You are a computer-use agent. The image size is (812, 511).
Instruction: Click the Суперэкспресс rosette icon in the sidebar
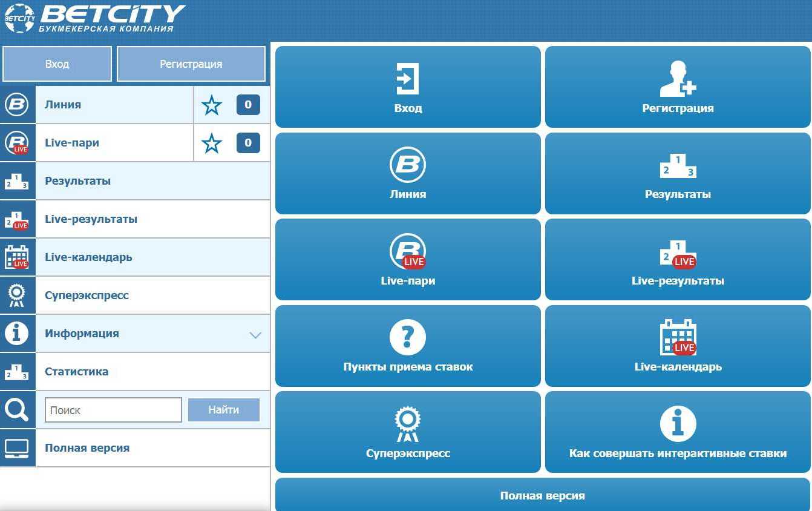point(17,295)
